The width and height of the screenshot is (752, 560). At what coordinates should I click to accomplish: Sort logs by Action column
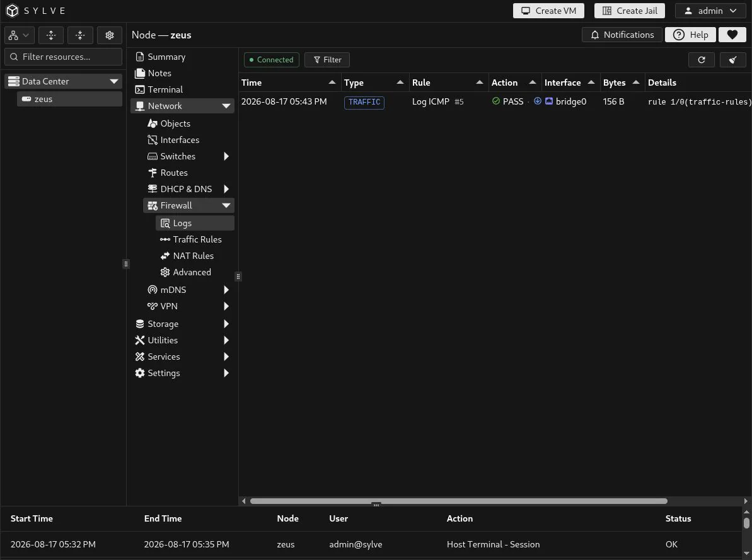coord(514,83)
